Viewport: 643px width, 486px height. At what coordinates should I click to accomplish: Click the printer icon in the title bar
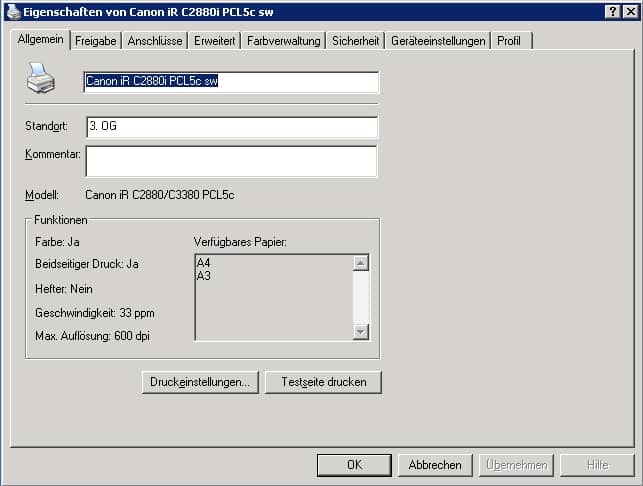[x=14, y=11]
